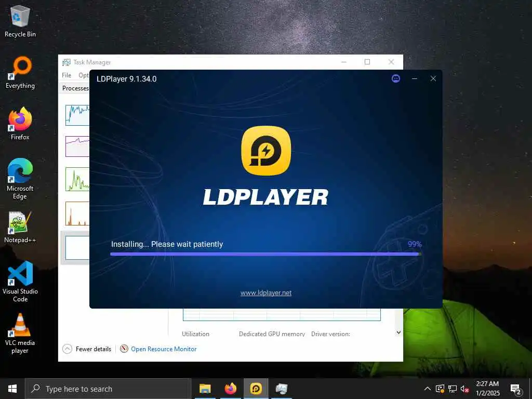Click 'Utilization' label in Task Manager
The image size is (532, 399).
click(195, 334)
